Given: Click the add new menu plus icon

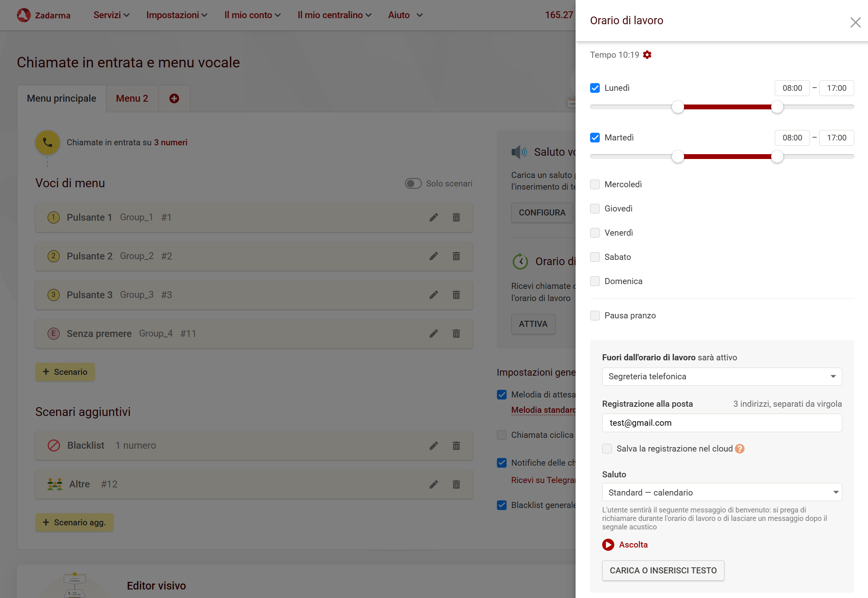Looking at the screenshot, I should (174, 98).
